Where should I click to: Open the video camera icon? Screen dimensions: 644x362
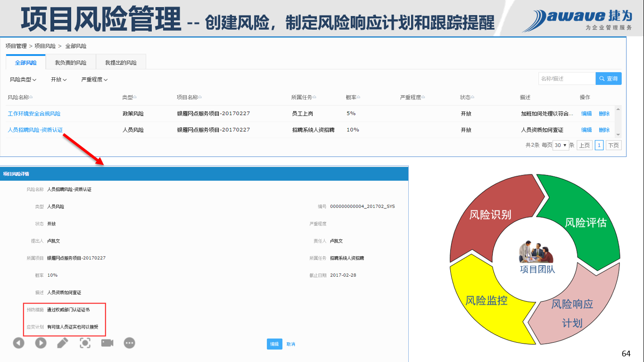107,343
